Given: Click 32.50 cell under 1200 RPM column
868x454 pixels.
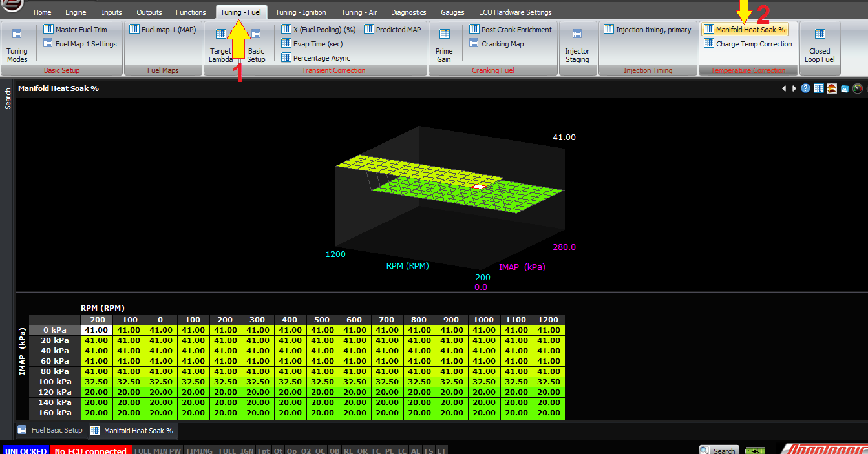Looking at the screenshot, I should tap(549, 382).
